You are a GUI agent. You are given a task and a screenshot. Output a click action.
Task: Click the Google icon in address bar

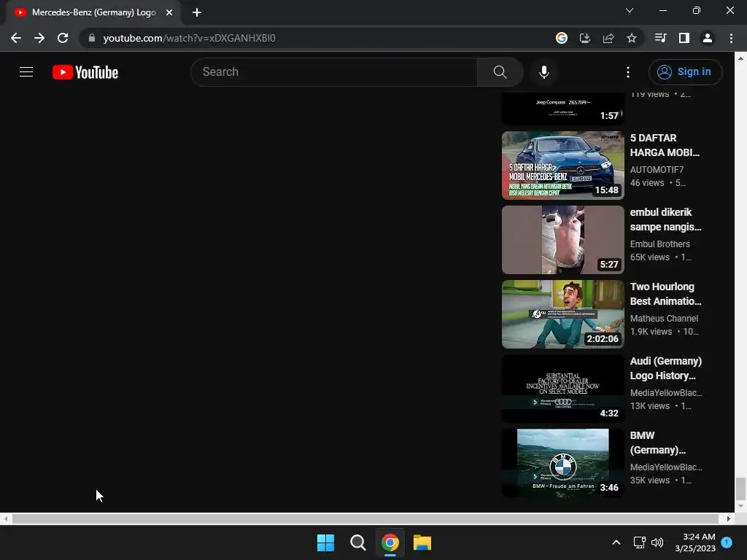click(x=562, y=38)
